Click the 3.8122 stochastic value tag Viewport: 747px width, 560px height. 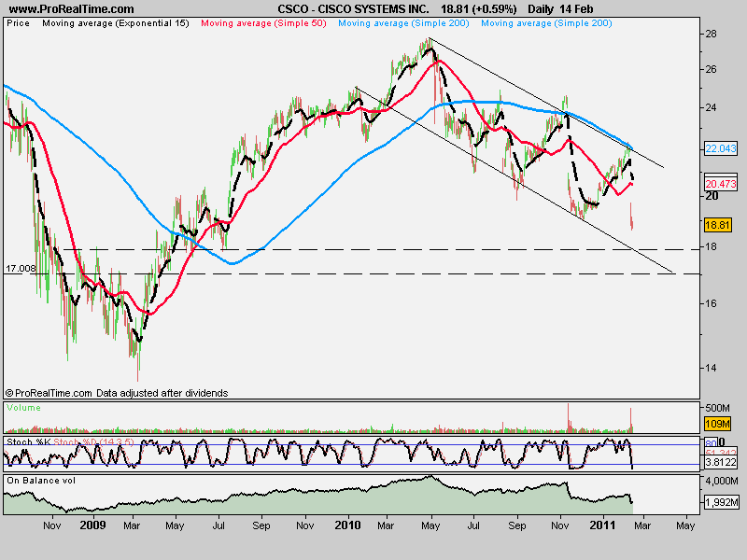[x=720, y=462]
